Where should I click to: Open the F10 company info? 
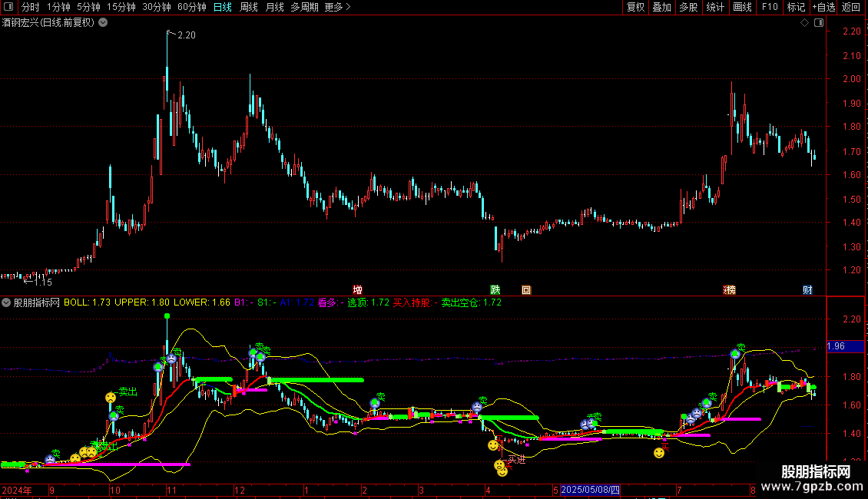(770, 7)
